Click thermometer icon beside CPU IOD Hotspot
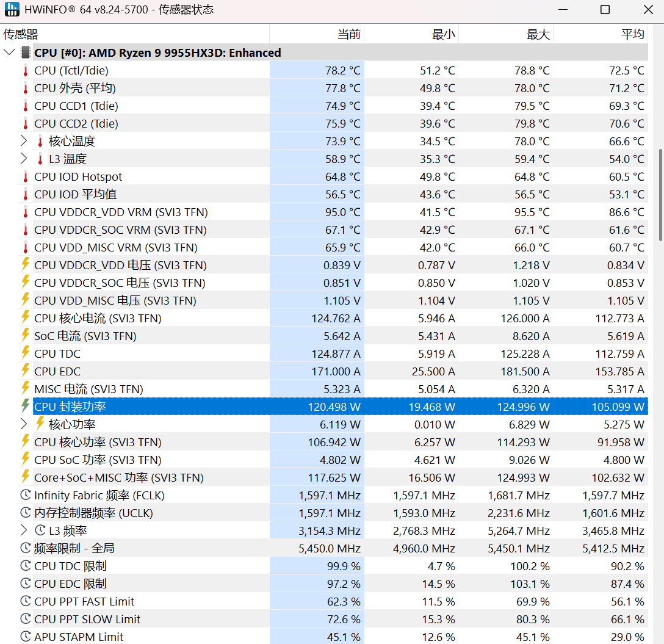The image size is (664, 644). pos(26,177)
